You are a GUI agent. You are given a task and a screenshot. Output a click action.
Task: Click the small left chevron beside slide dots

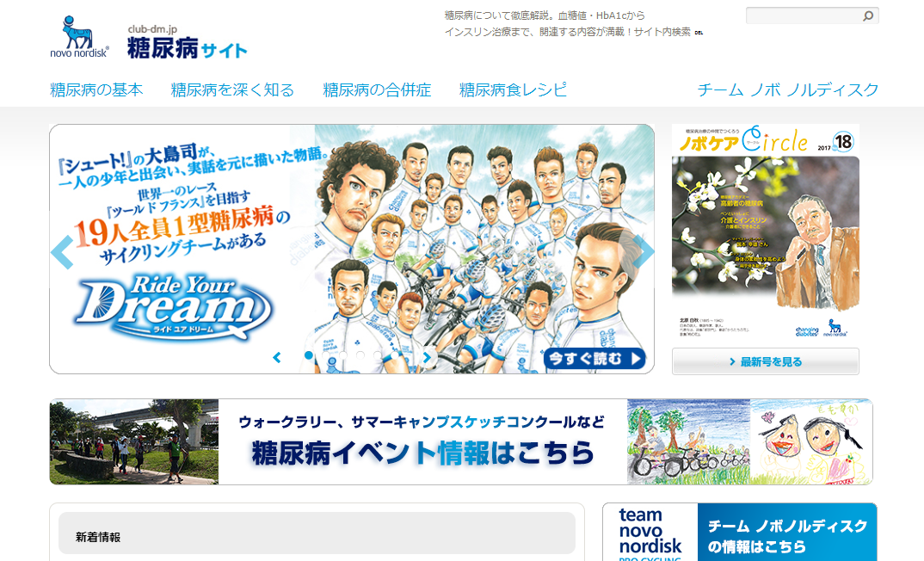coord(276,357)
